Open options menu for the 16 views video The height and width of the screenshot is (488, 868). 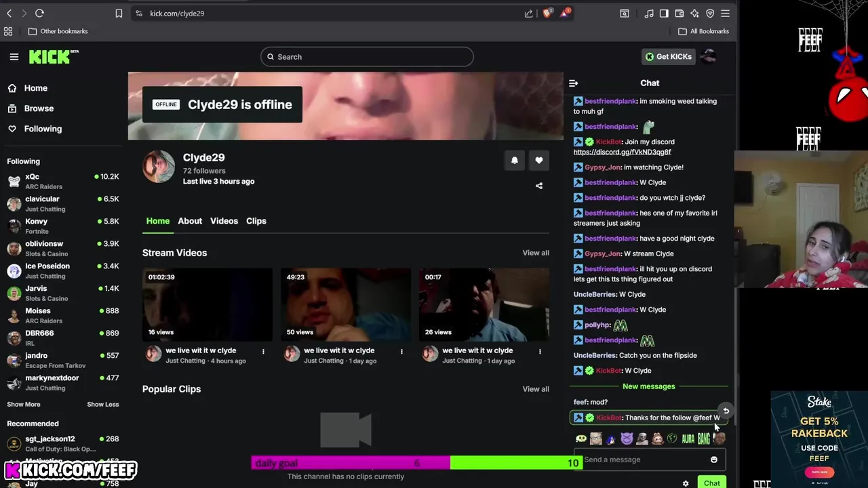click(263, 351)
